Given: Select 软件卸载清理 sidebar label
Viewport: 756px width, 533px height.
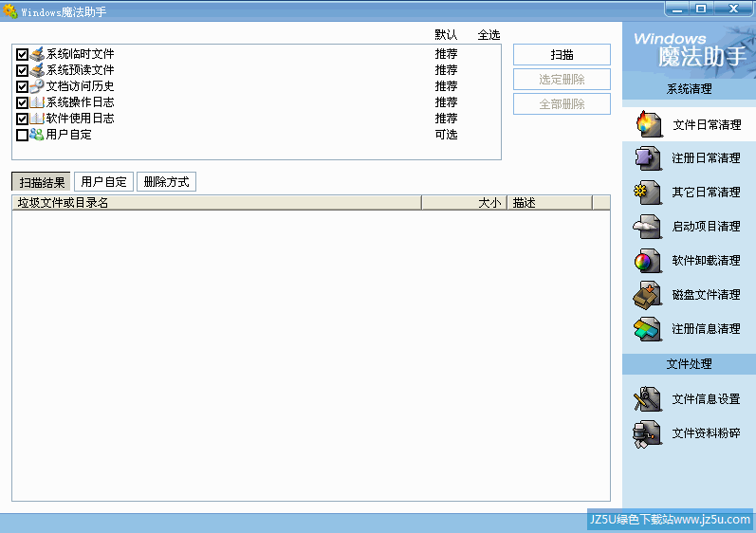Looking at the screenshot, I should (x=707, y=261).
